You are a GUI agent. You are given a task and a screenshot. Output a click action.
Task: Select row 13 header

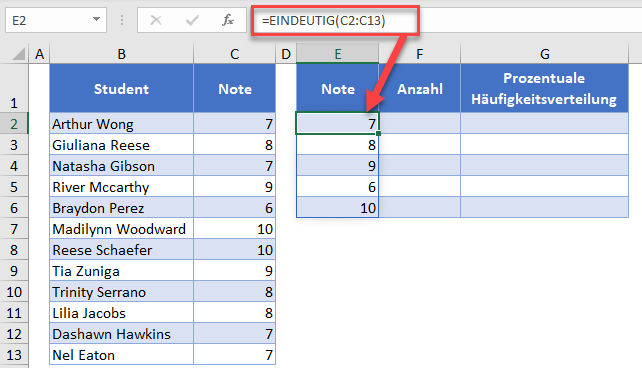14,355
